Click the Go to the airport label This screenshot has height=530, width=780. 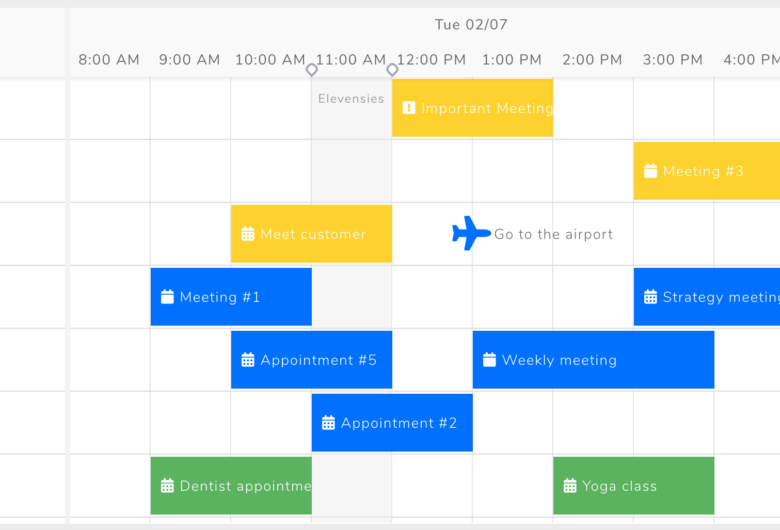coord(553,234)
